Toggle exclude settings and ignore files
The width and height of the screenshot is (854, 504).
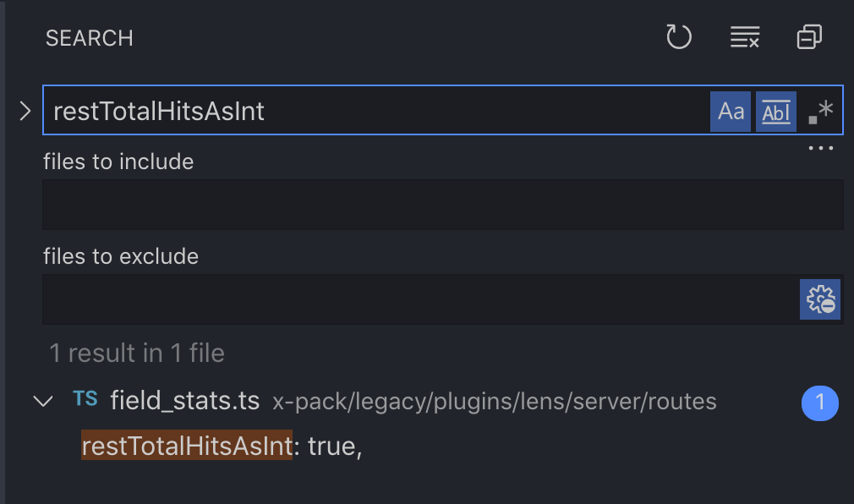pos(820,299)
